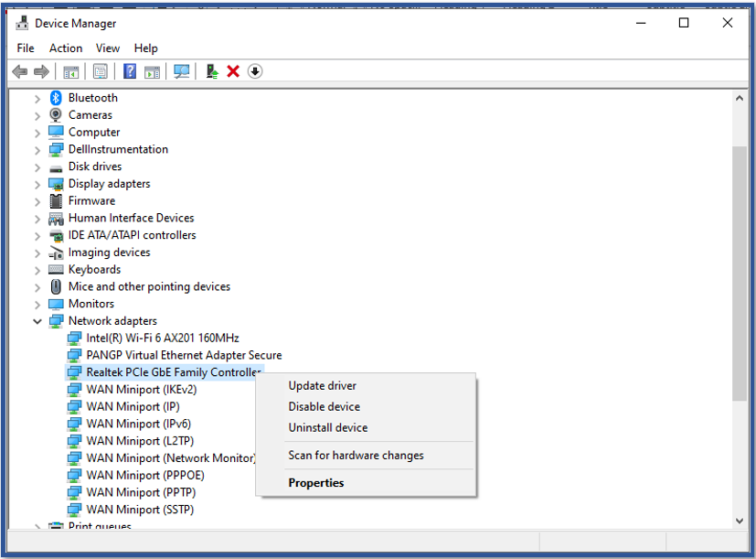Click the Back arrow toolbar icon
The image size is (756, 559).
[x=20, y=71]
